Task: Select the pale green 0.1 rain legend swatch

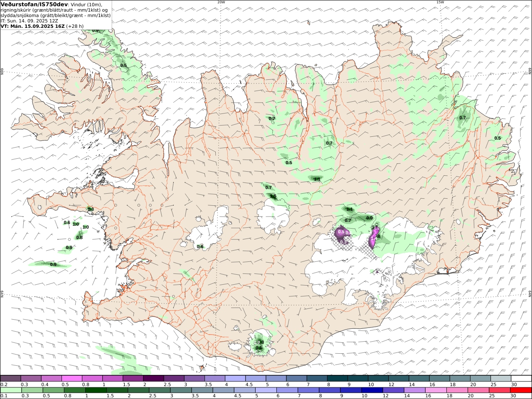Action: coord(11,390)
